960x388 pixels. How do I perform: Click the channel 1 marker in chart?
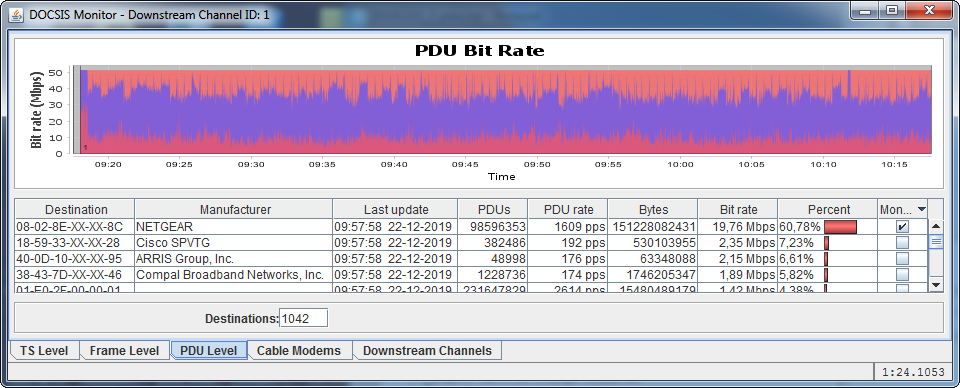coord(85,147)
